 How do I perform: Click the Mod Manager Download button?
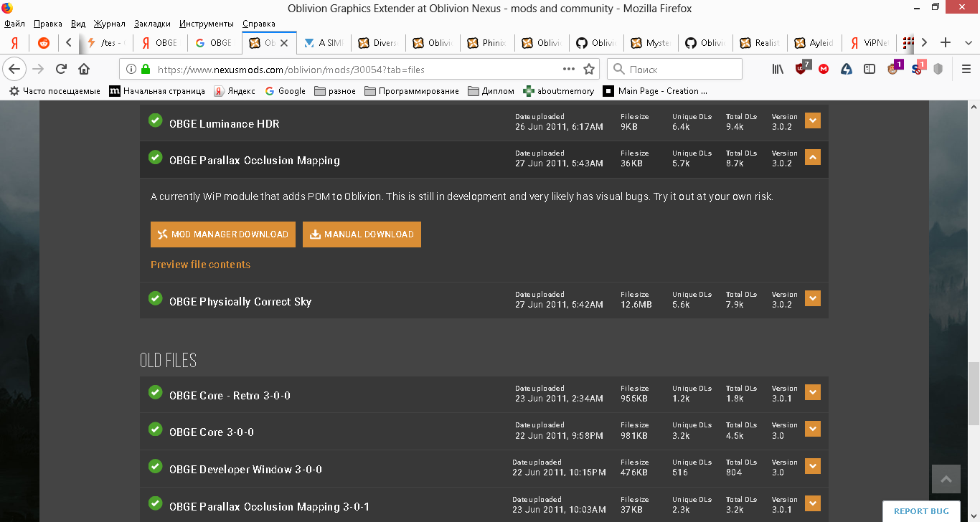[223, 234]
